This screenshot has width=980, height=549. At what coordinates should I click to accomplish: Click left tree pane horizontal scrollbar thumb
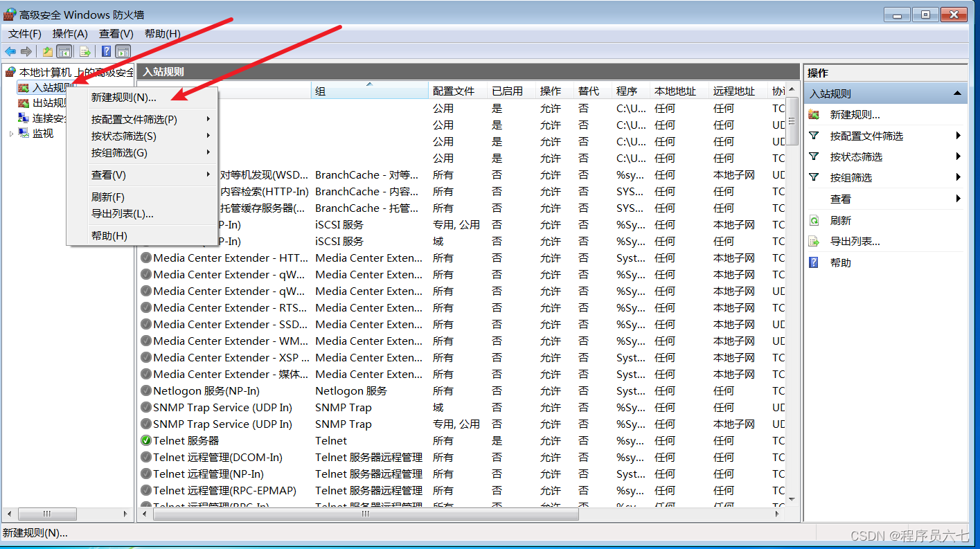[x=47, y=514]
